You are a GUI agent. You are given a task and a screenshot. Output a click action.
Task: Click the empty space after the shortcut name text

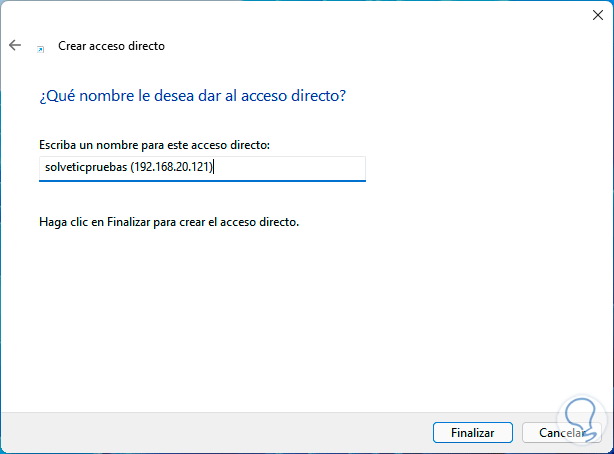(x=290, y=168)
